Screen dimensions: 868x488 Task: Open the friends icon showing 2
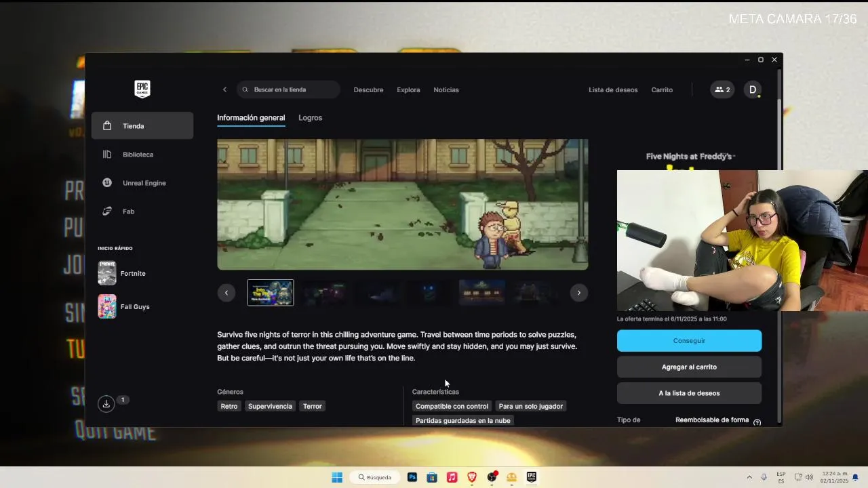[x=722, y=89]
